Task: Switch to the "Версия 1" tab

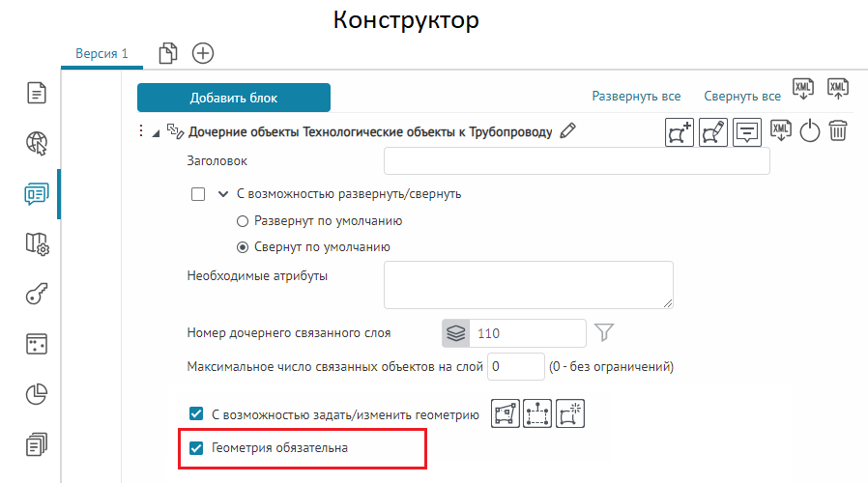Action: pyautogui.click(x=101, y=54)
